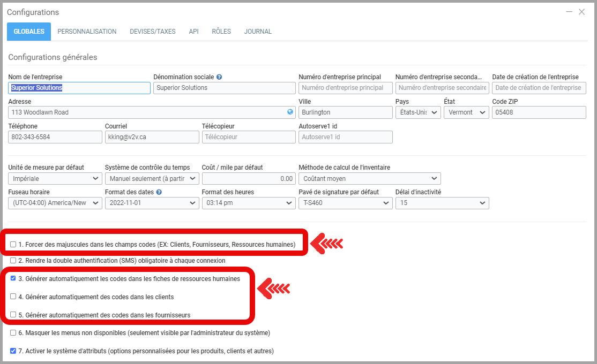Image resolution: width=597 pixels, height=364 pixels.
Task: Open the Pavé de signature par défaut dropdown
Action: pos(345,203)
